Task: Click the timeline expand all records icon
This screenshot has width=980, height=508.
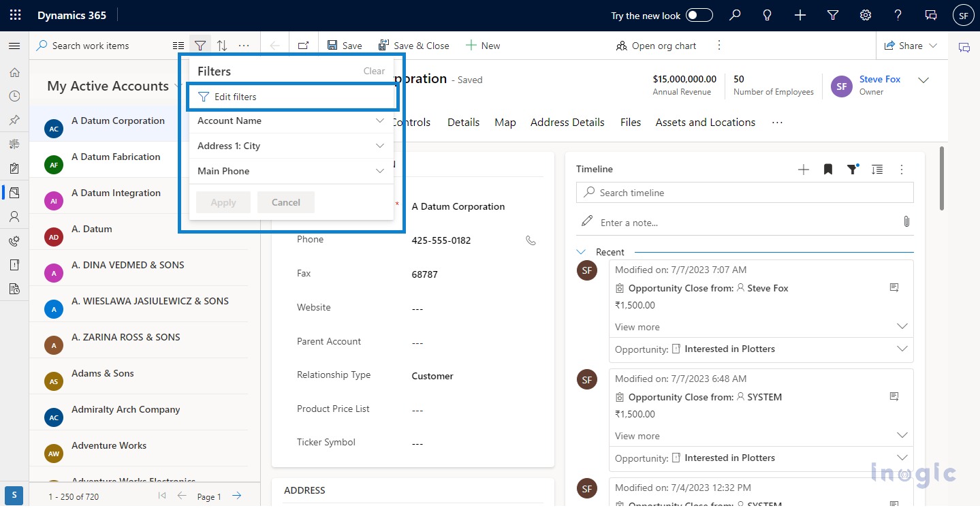Action: (x=877, y=170)
